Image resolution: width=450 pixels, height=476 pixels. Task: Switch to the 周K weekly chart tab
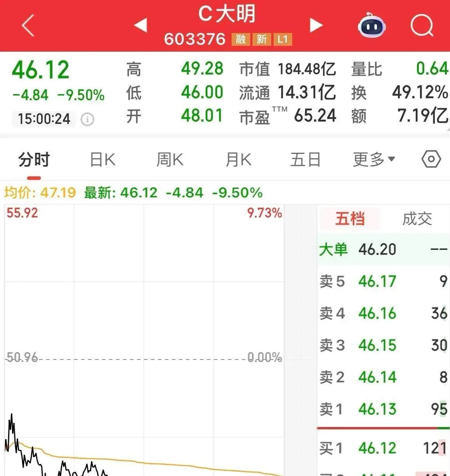pyautogui.click(x=169, y=159)
